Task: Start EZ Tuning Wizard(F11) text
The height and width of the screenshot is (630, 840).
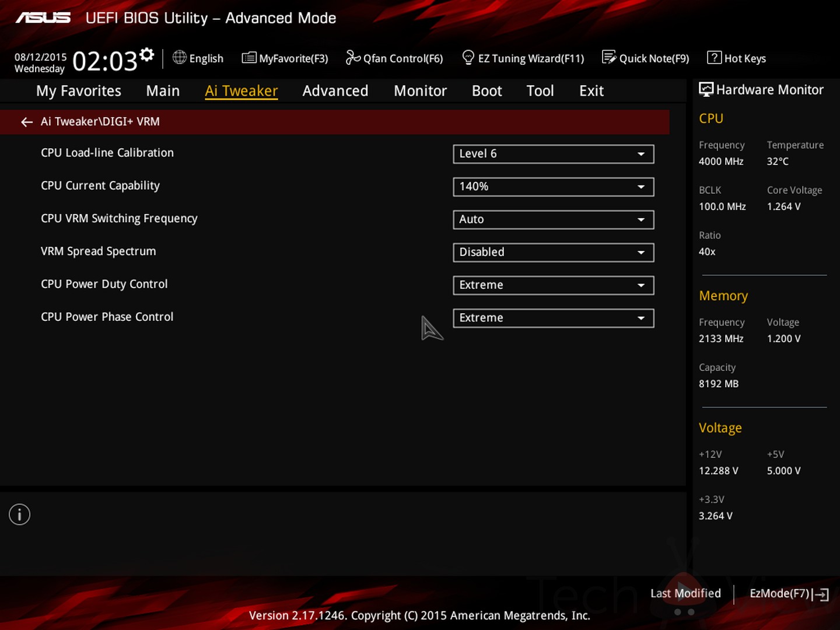Action: 531,59
